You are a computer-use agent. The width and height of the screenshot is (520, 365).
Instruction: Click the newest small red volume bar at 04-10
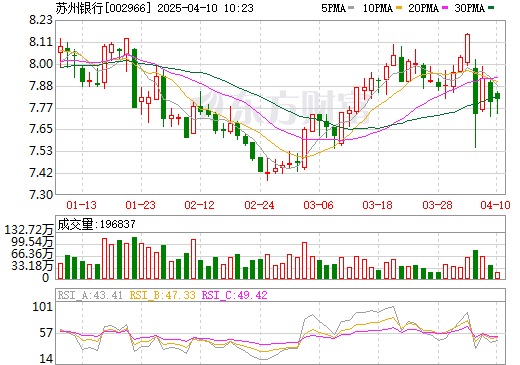[x=498, y=275]
